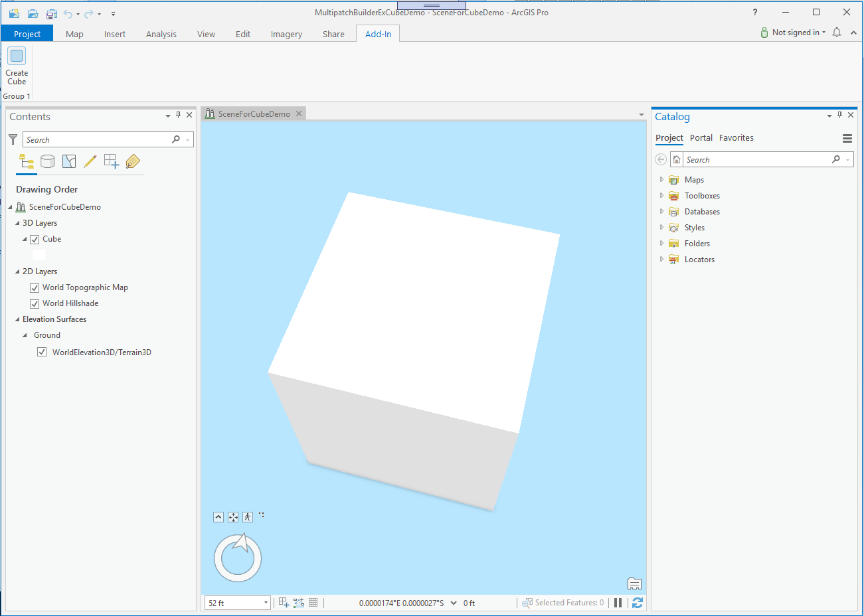Select the Create Cube tool

coord(16,63)
